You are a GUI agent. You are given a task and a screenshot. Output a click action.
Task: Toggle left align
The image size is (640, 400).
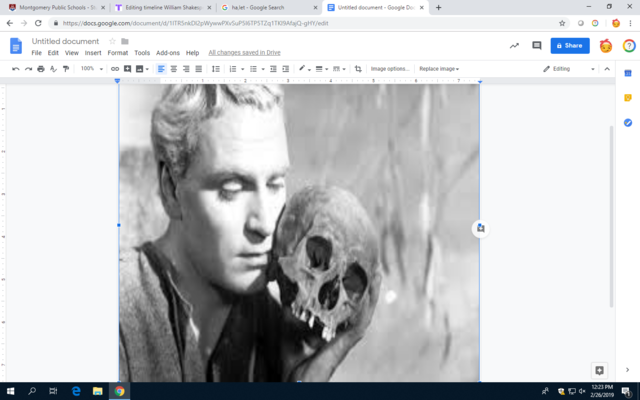pos(161,69)
